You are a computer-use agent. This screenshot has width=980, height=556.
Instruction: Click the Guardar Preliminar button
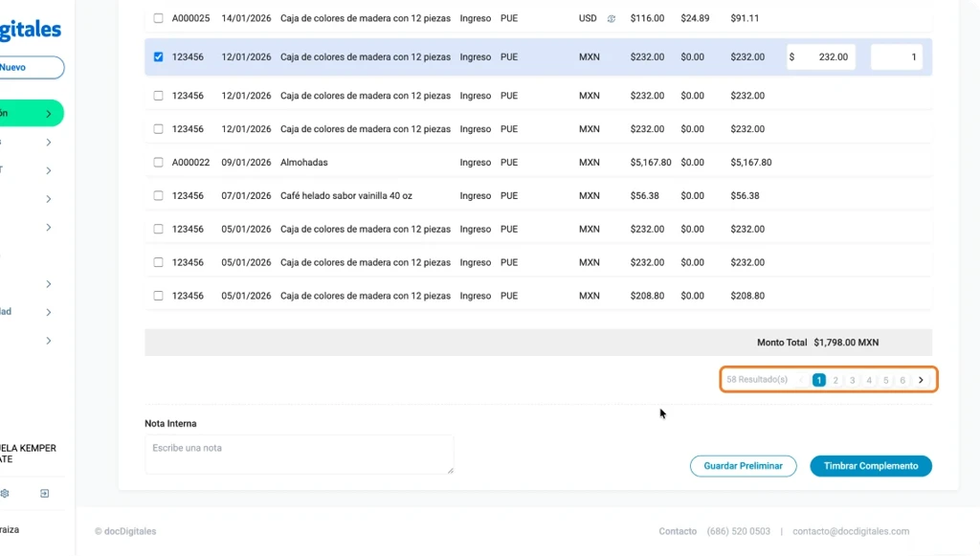coord(743,466)
